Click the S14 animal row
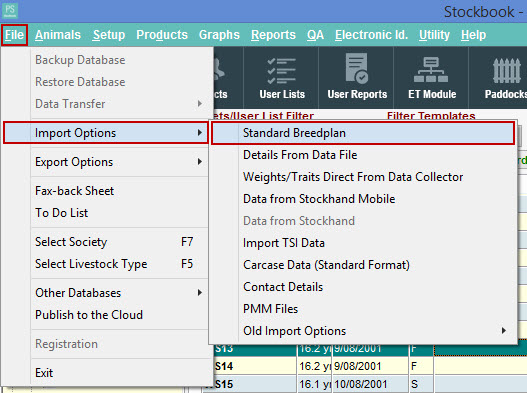The image size is (527, 393). point(365,366)
